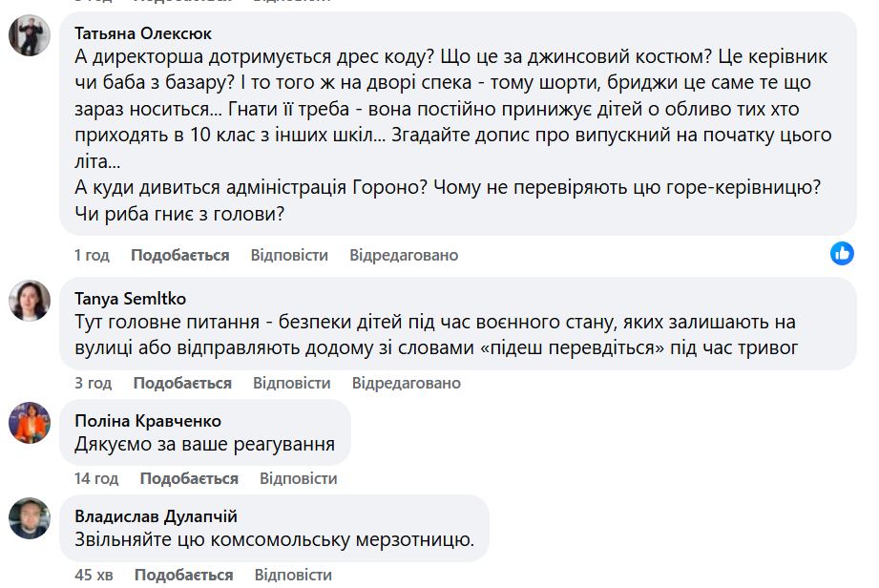Show edit history of Tanya Semltko's comment

(406, 383)
